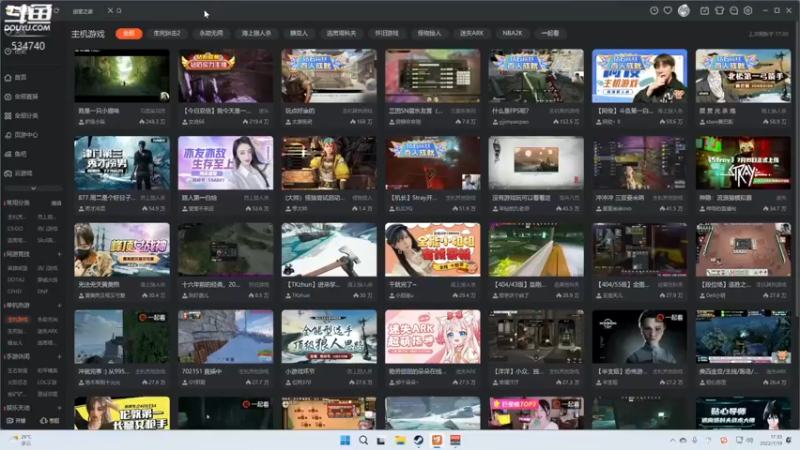Click the search box in top bar
Image resolution: width=800 pixels, height=450 pixels.
click(x=88, y=11)
